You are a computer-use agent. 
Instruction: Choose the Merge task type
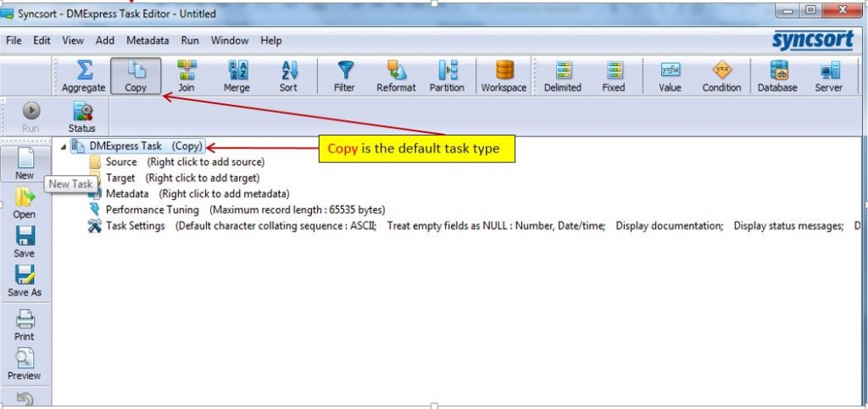(237, 76)
